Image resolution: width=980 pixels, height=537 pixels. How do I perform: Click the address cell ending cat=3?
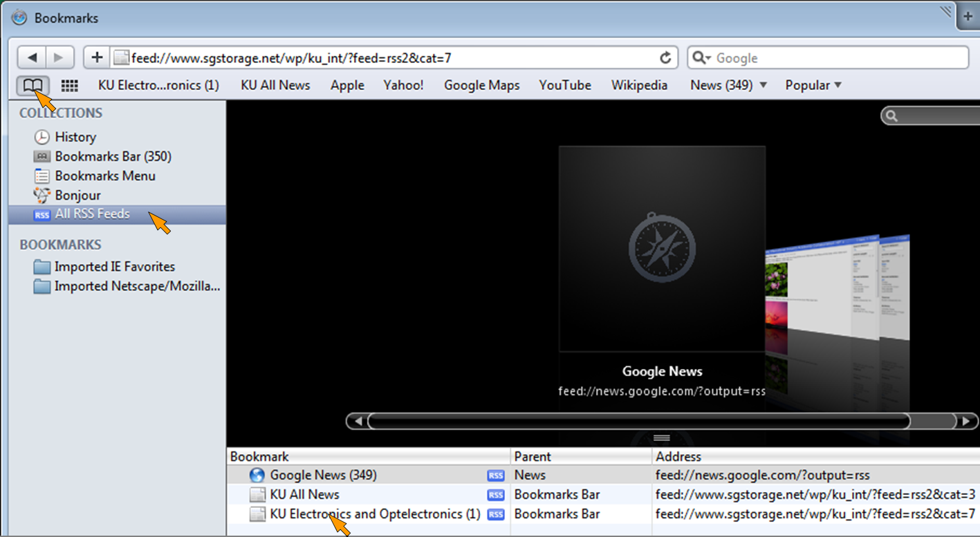click(815, 495)
